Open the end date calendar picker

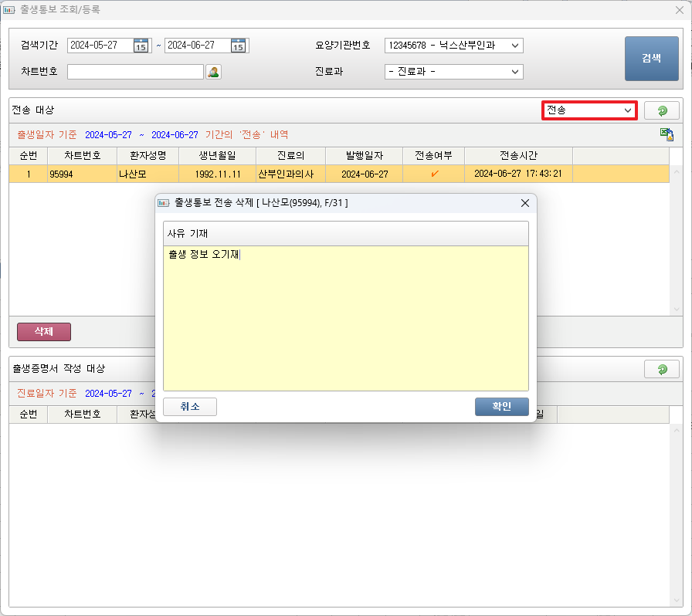(x=239, y=46)
